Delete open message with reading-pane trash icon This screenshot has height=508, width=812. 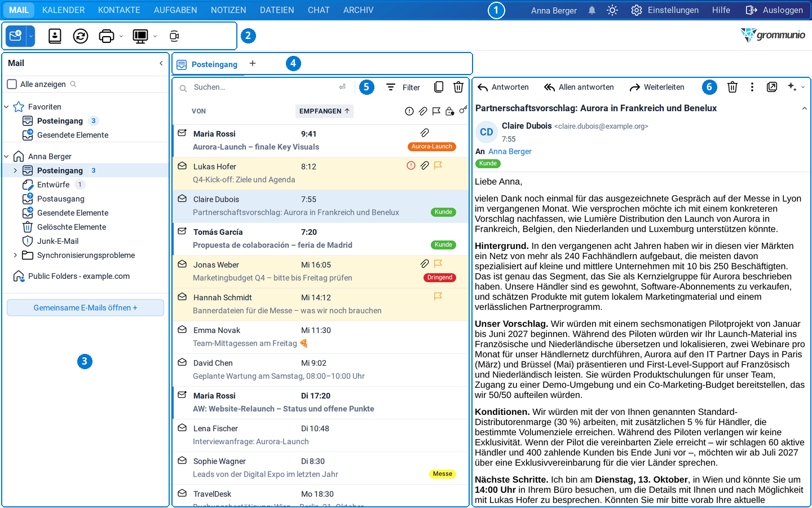point(732,87)
